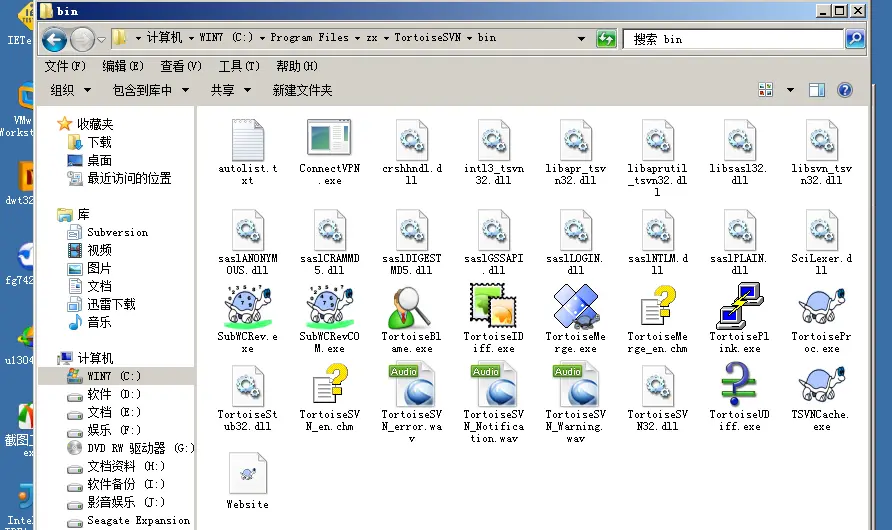Select the TortoiseMerge_en.chm help icon
892x530 pixels.
tap(658, 306)
